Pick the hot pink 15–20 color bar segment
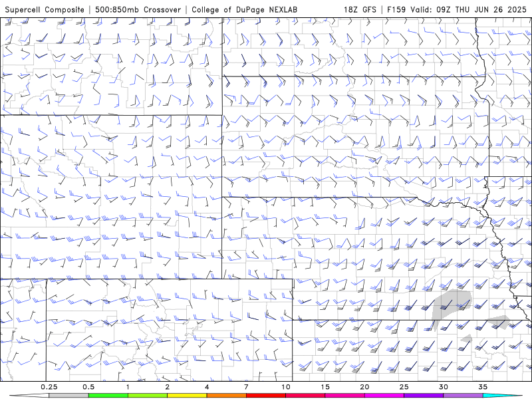Screen dimensions: 532x399 click(344, 396)
